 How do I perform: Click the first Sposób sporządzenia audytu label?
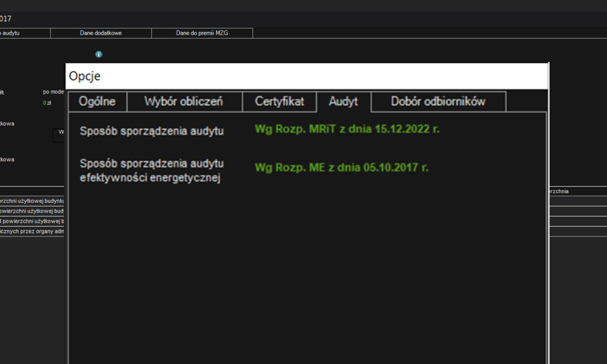click(152, 131)
